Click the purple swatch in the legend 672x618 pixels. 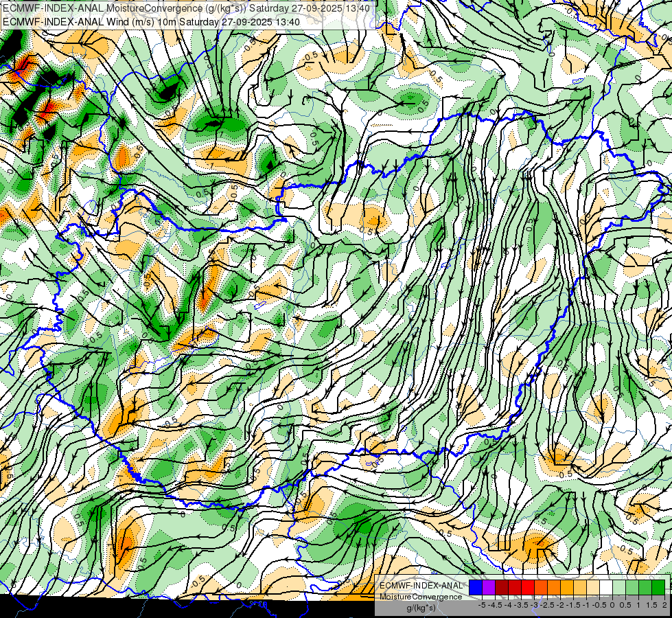tap(489, 587)
